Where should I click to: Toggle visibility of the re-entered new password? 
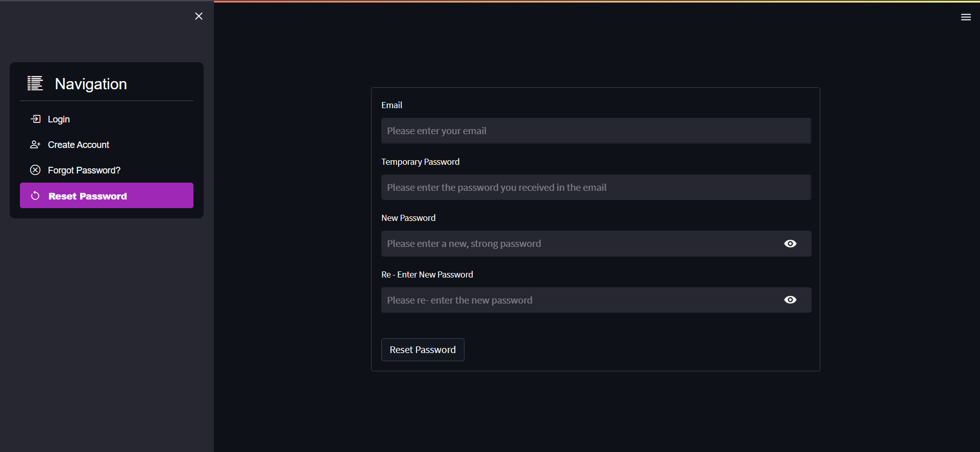(x=790, y=300)
